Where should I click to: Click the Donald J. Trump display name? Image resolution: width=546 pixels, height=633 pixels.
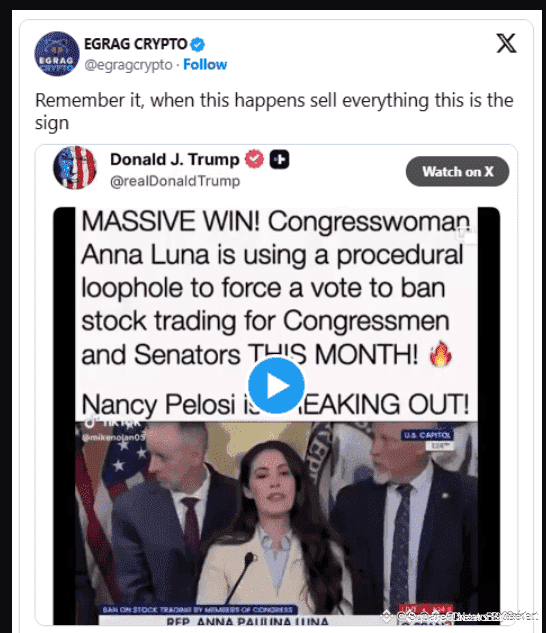pos(175,159)
